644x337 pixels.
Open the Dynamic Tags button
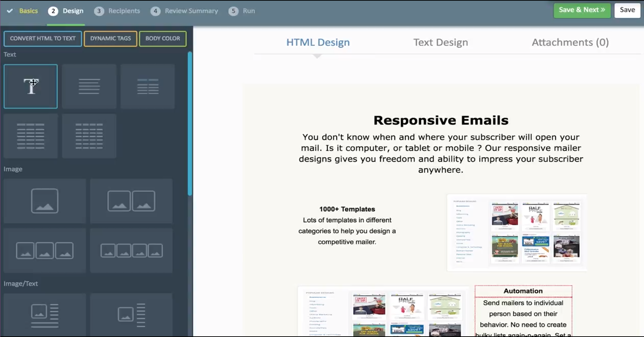pos(110,39)
